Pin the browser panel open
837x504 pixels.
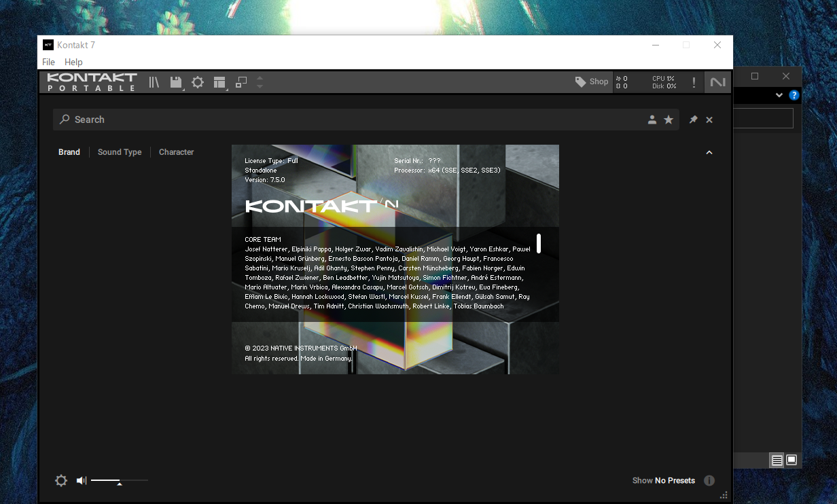pos(692,119)
